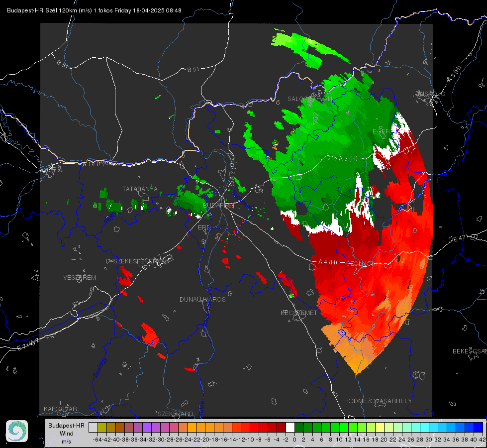Screen dimensions: 487x448
Task: Click the HODMEZOVASARHELY city label
Action: tap(378, 401)
